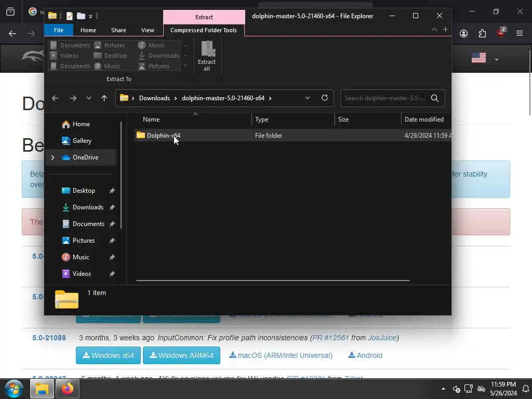Screen dimensions: 532x399
Task: Open pinned Downloads in navigation pane
Action: pos(88,207)
